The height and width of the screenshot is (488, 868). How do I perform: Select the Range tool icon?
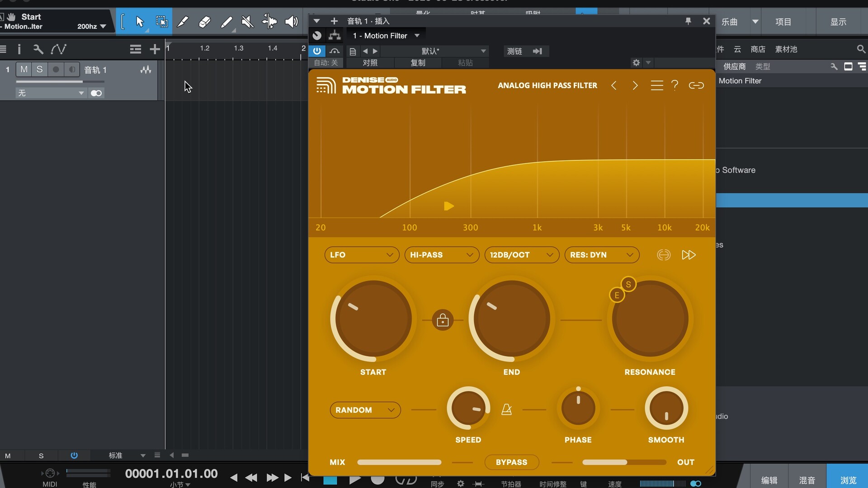pos(161,21)
